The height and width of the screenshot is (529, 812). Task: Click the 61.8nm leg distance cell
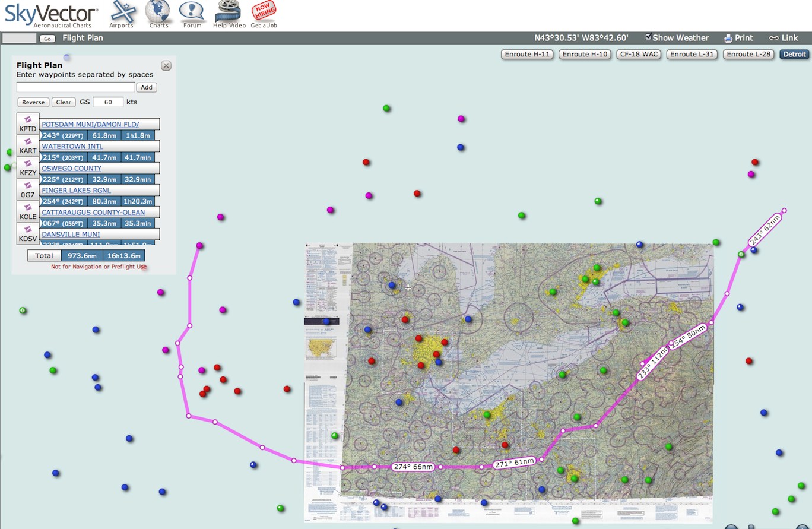(104, 135)
